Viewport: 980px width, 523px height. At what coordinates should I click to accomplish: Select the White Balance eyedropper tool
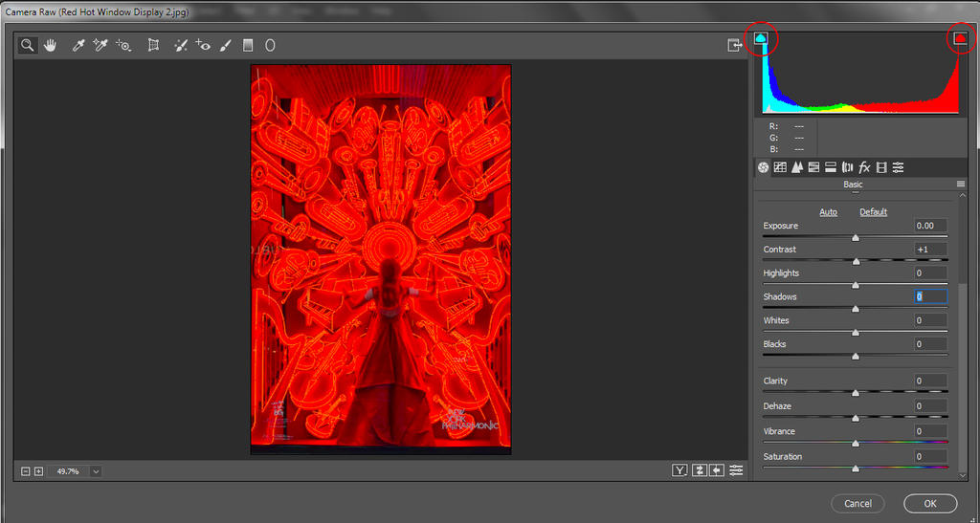coord(79,45)
